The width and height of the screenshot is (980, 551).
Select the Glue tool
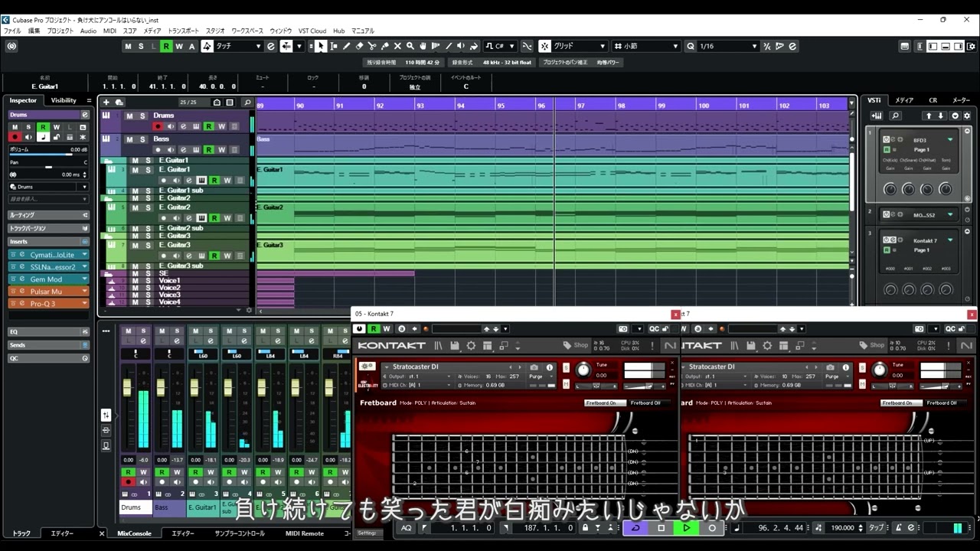[x=385, y=46]
